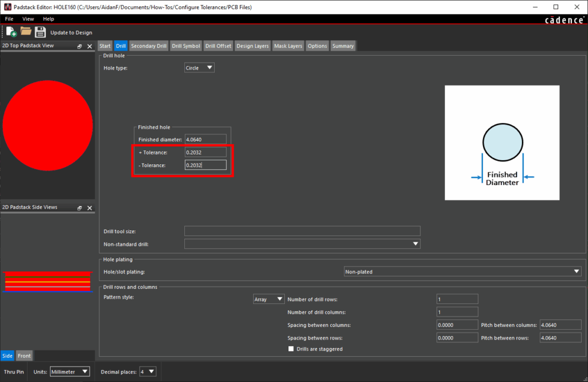
Task: View the Summary tab
Action: pos(343,46)
